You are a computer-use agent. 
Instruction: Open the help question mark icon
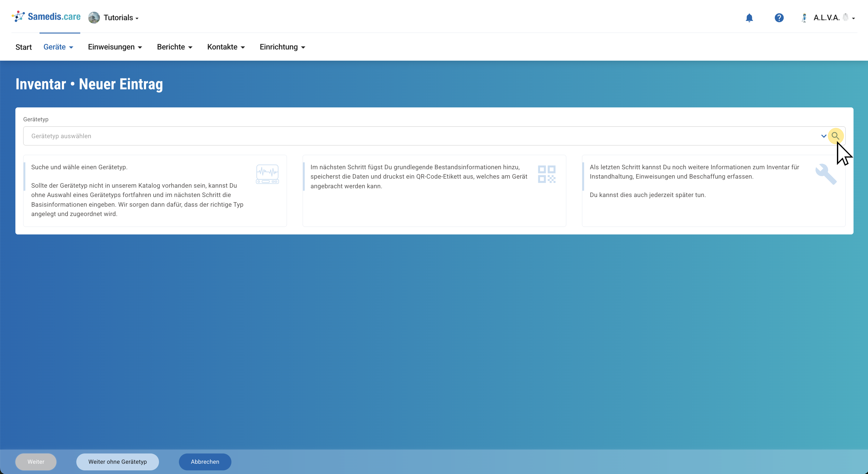[x=779, y=18]
